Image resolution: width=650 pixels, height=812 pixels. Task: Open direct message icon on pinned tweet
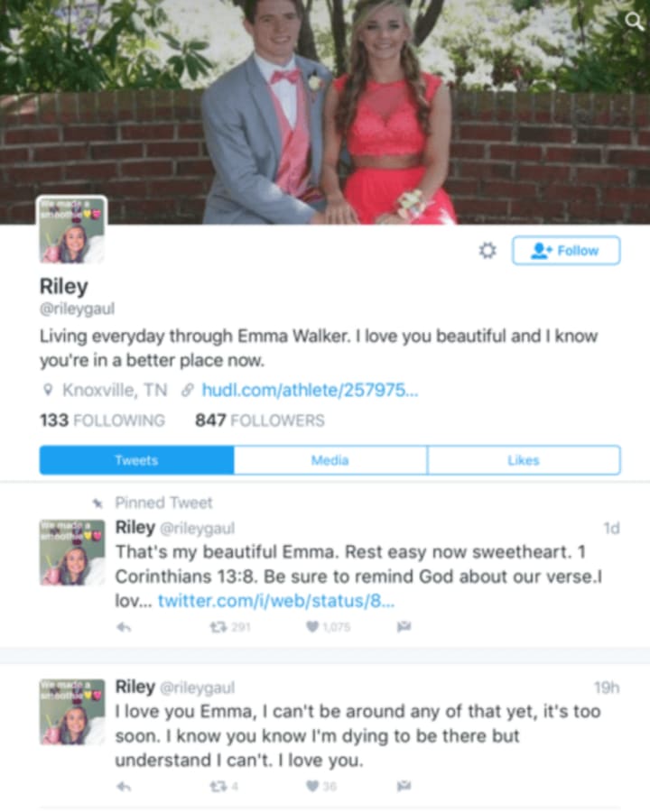[404, 627]
